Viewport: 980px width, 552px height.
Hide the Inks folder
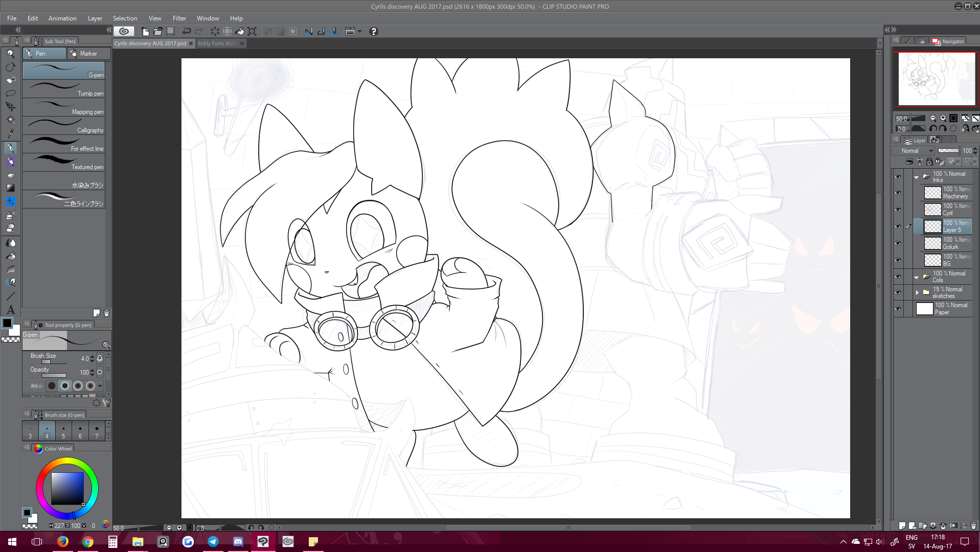click(x=898, y=177)
